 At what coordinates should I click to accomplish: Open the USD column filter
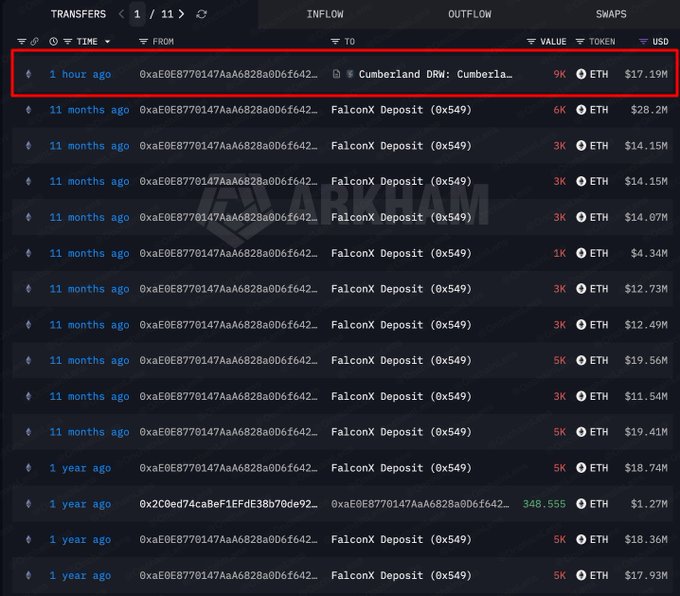(x=643, y=42)
